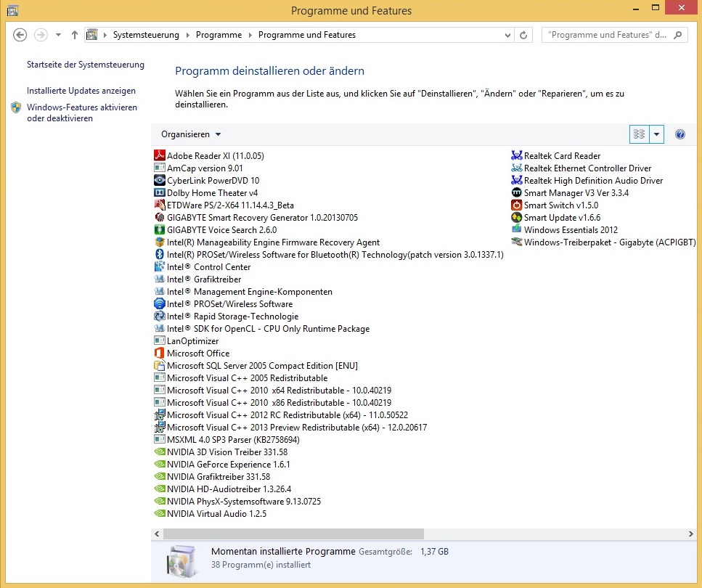702x588 pixels.
Task: Select Intel SDK for OpenCL entry
Action: 262,328
